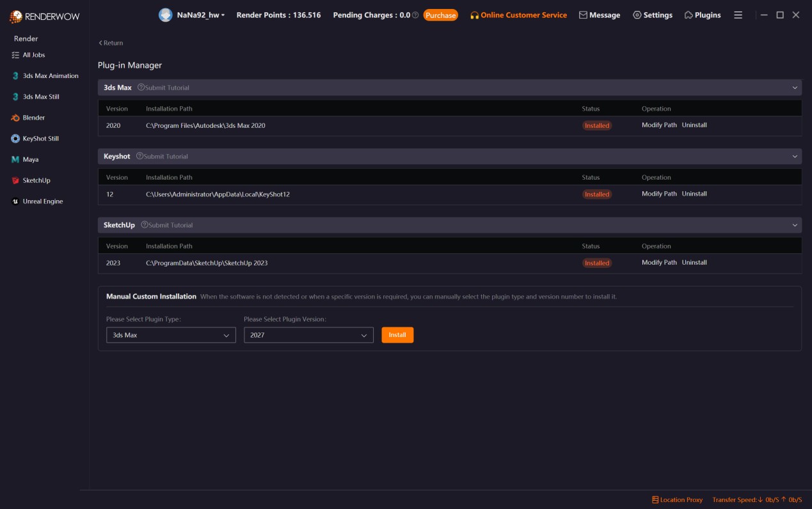Open the SketchUp sidebar icon
Viewport: 812px width, 509px height.
tap(15, 180)
